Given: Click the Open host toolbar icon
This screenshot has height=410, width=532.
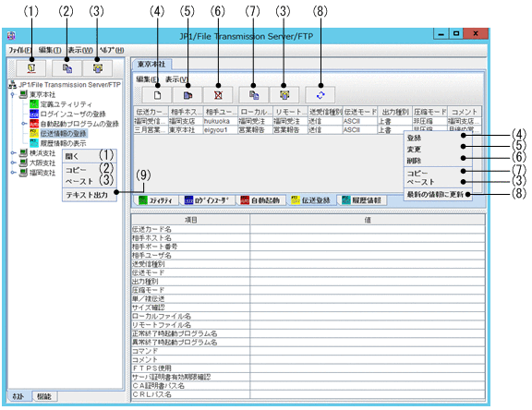Looking at the screenshot, I should click(31, 68).
